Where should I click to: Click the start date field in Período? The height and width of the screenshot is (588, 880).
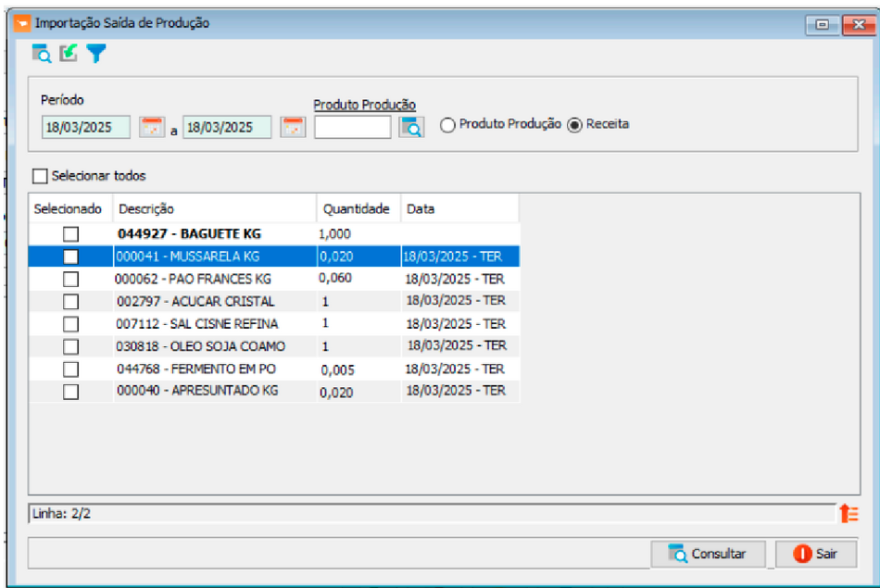point(86,127)
